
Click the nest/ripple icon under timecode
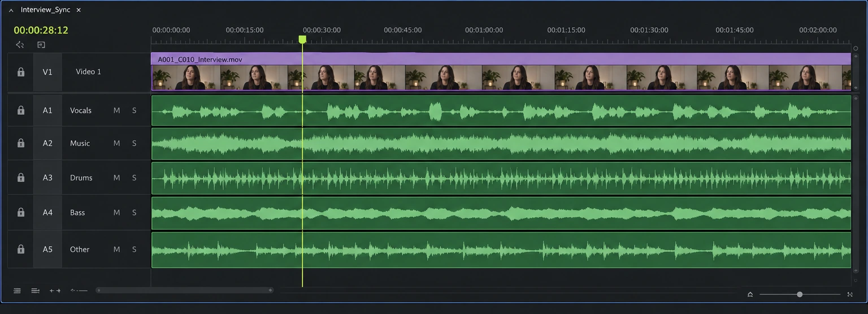pyautogui.click(x=20, y=45)
